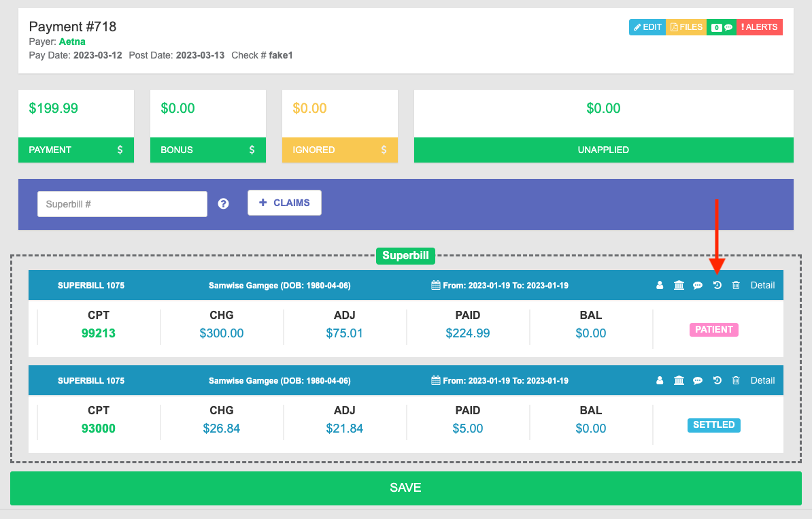
Task: Switch to the FILES tab
Action: click(x=686, y=27)
